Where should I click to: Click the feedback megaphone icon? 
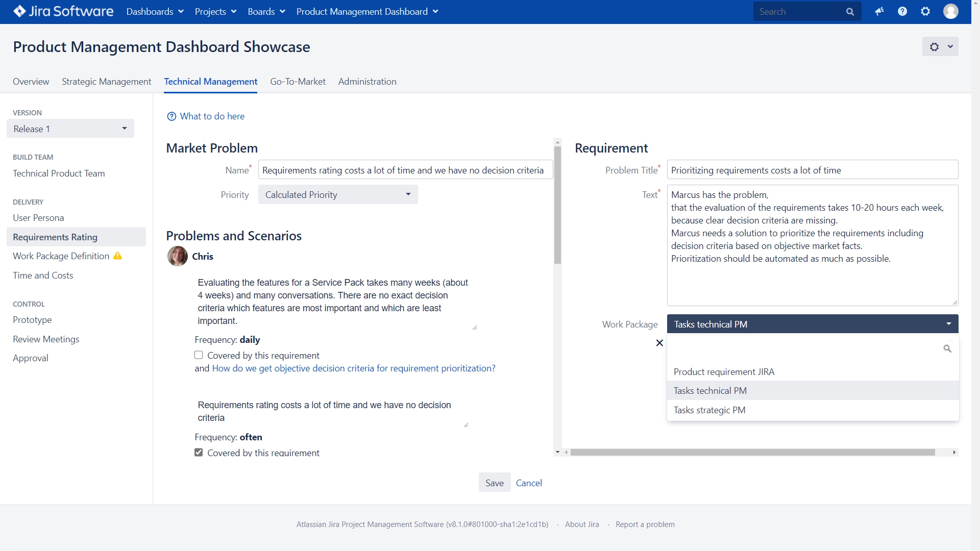879,11
